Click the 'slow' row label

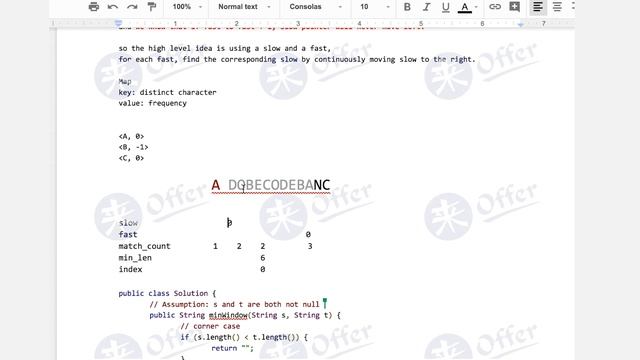128,223
